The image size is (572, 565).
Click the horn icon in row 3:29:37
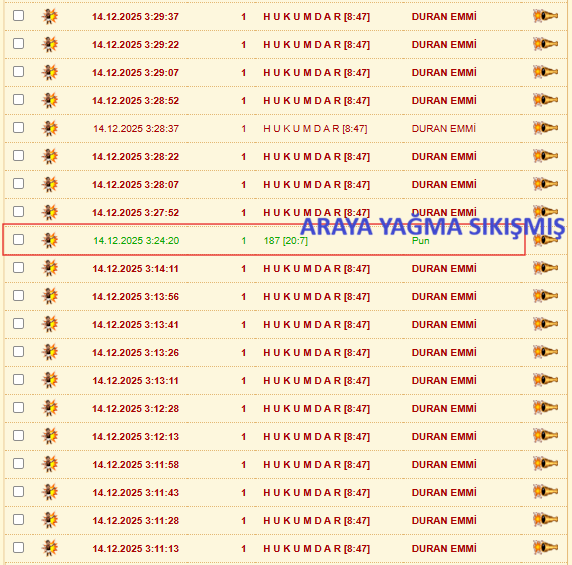click(545, 16)
